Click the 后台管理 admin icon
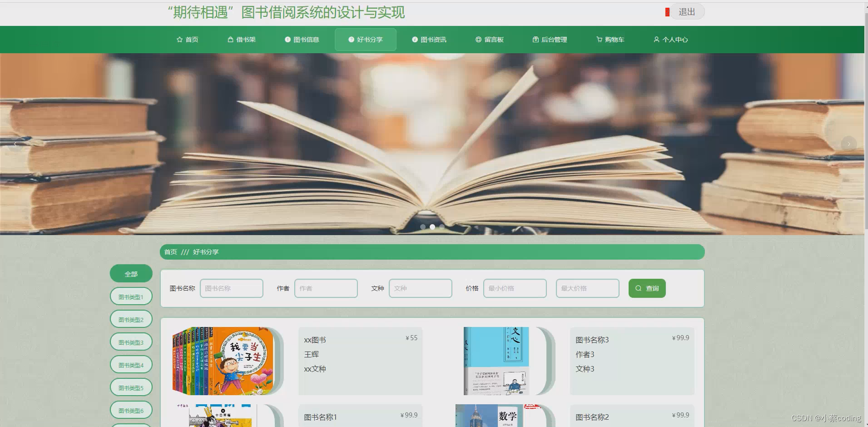 [x=534, y=40]
